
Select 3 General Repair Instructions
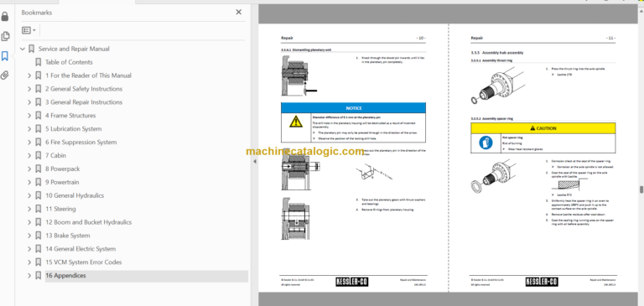click(x=84, y=102)
